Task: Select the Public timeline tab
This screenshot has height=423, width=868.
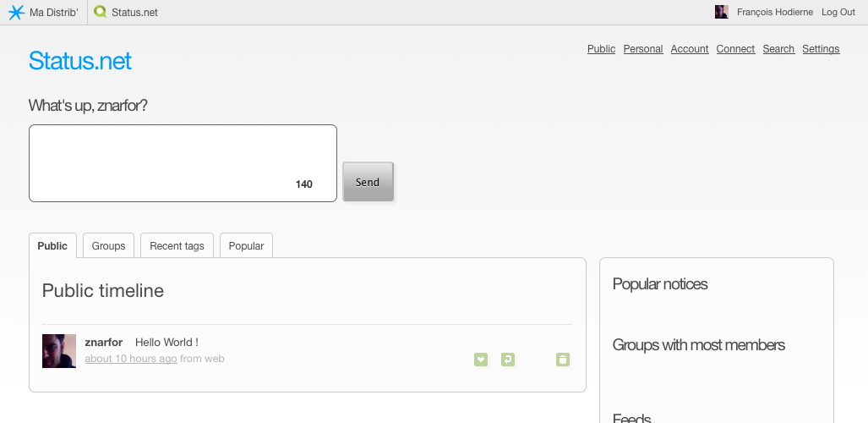Action: pos(52,245)
